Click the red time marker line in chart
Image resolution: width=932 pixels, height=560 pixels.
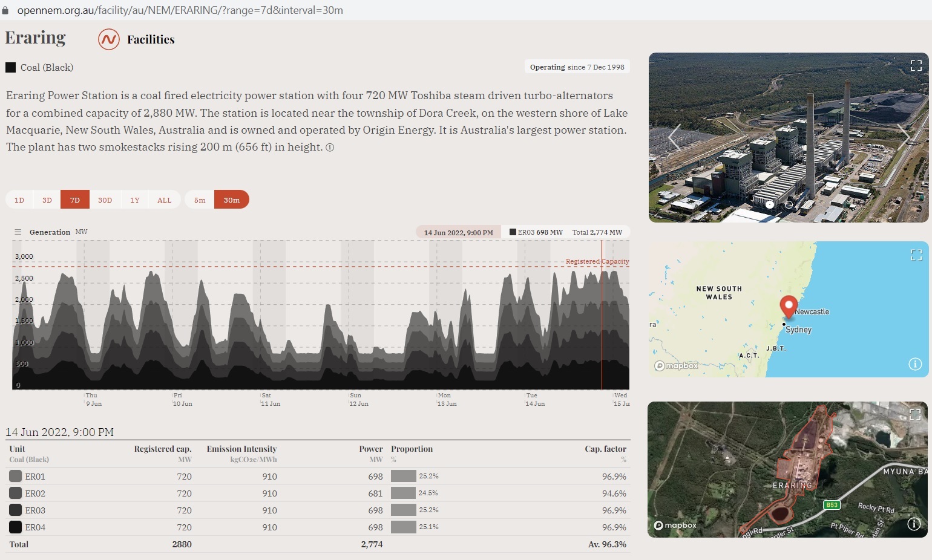point(602,314)
